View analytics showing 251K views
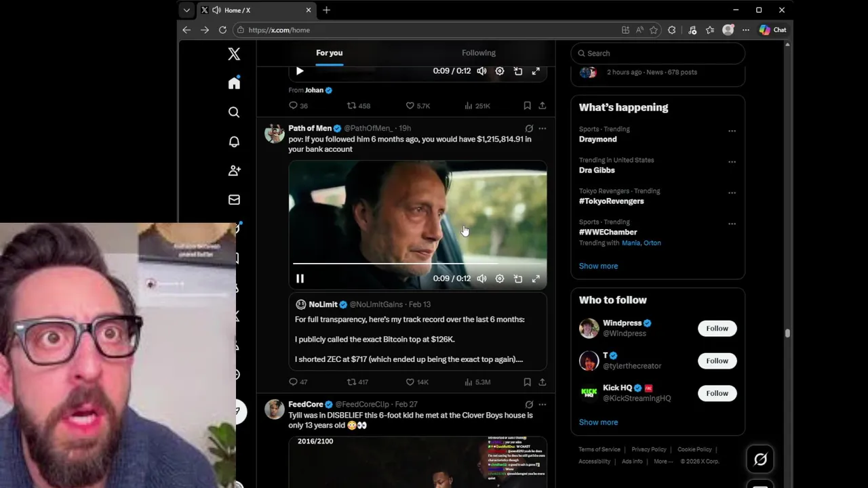868x488 pixels. tap(477, 106)
